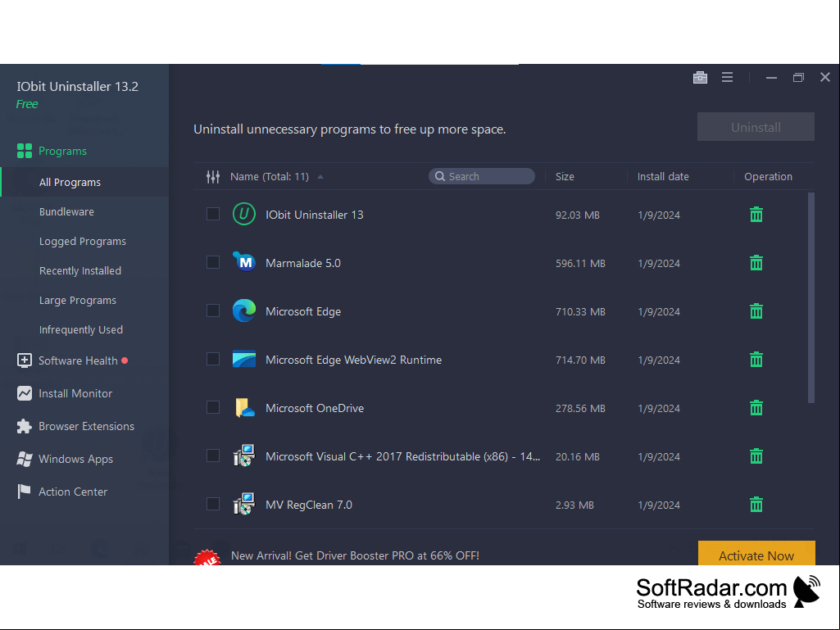
Task: Open the hamburger options menu
Action: (x=727, y=77)
